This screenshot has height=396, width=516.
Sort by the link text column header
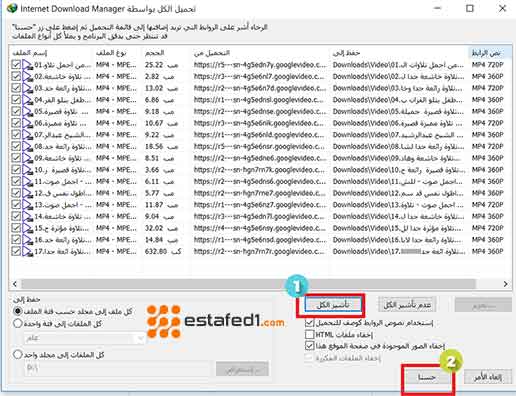[x=490, y=53]
